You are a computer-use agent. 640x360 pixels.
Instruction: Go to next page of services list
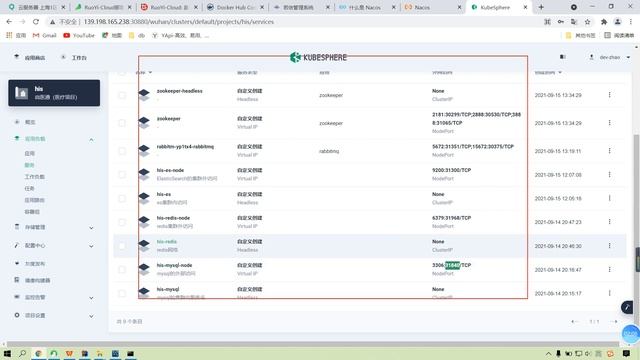coord(615,322)
